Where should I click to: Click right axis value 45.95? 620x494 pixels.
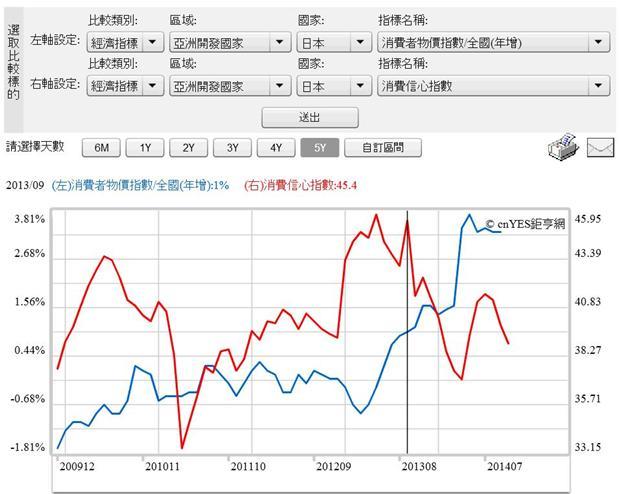588,219
